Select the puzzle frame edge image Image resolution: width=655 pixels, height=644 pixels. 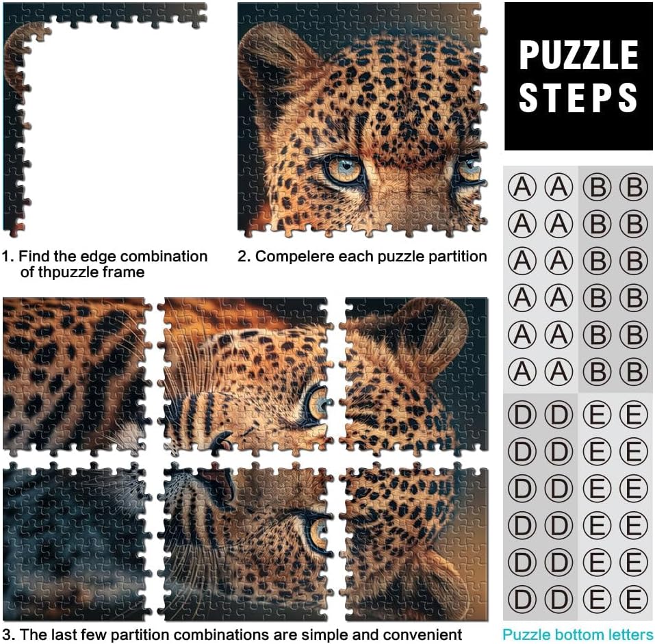click(105, 119)
